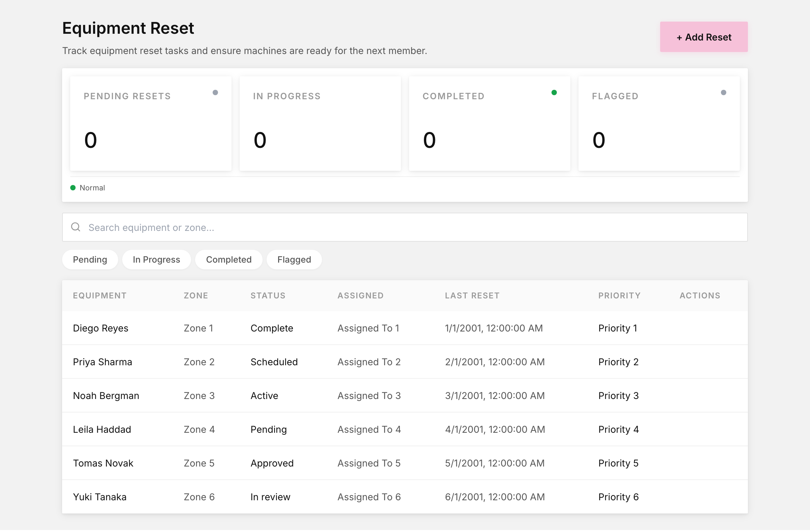Select Priority 3 in Noah Bergman row
The image size is (810, 532).
tap(618, 396)
